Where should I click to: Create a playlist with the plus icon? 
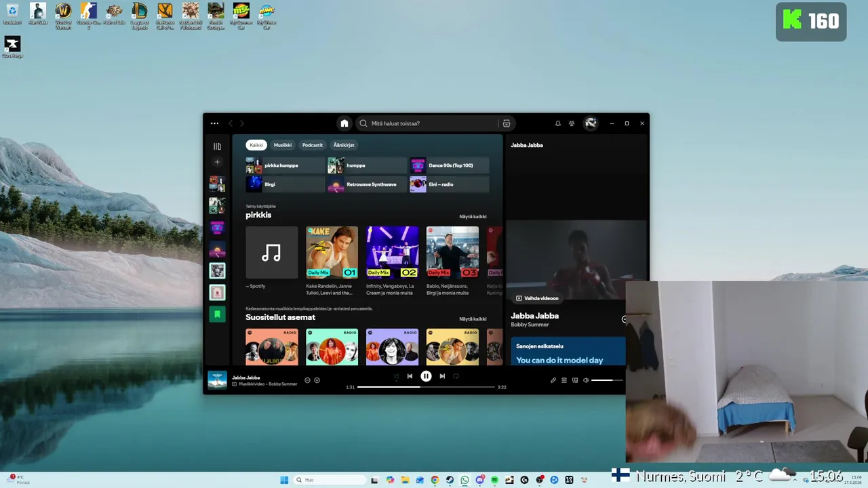tap(217, 162)
